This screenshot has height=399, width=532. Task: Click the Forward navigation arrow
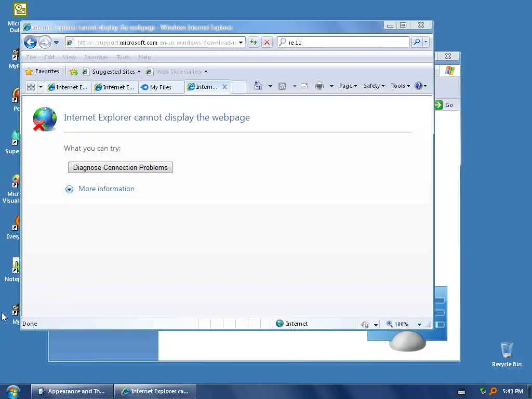click(x=45, y=43)
